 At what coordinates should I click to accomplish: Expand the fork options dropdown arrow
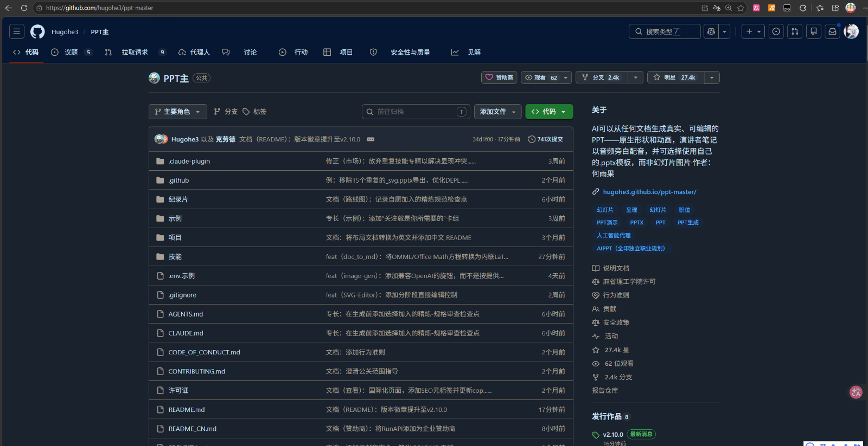click(636, 77)
